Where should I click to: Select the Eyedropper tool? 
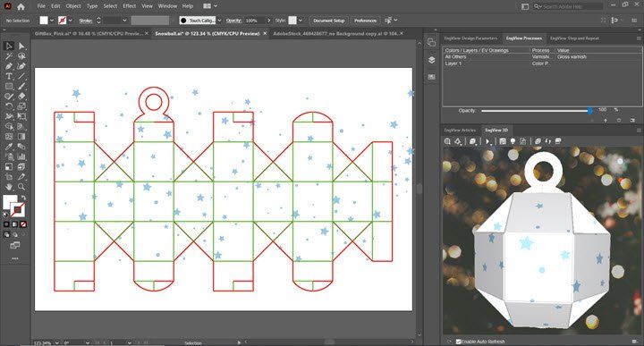pos(9,147)
